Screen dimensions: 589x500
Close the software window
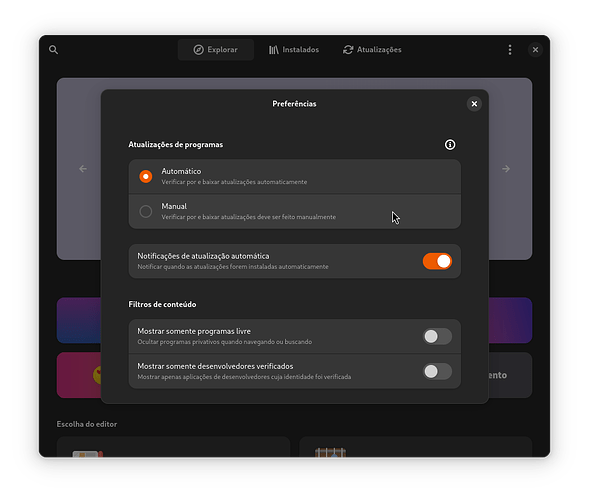pyautogui.click(x=535, y=50)
